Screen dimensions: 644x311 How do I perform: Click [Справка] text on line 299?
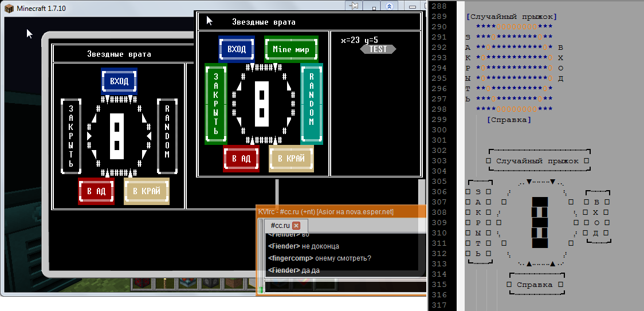[x=509, y=120]
